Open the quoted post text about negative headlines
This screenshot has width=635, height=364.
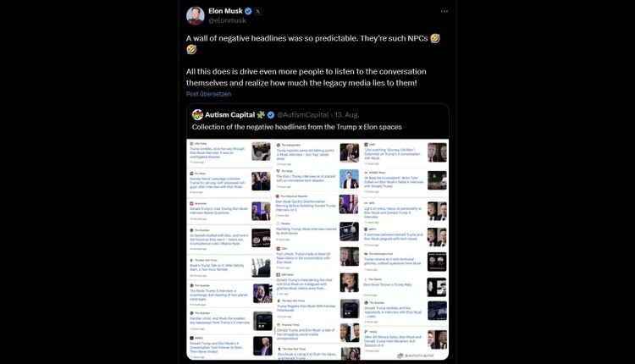point(297,127)
